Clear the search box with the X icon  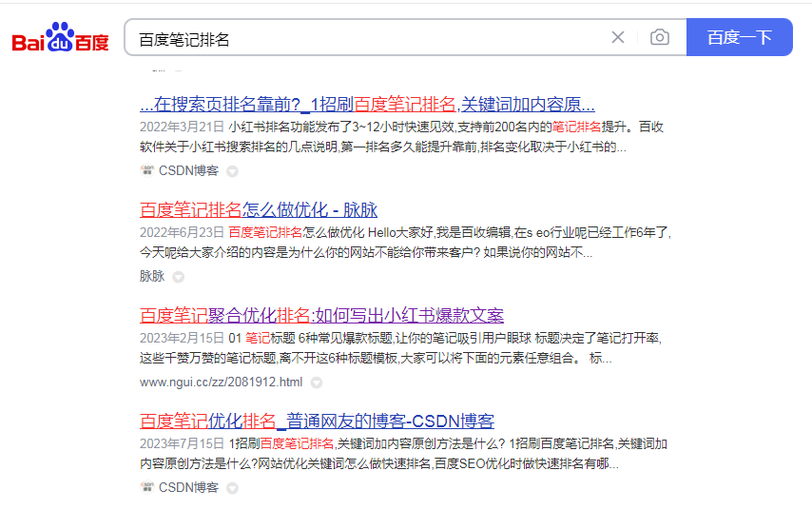tap(618, 37)
